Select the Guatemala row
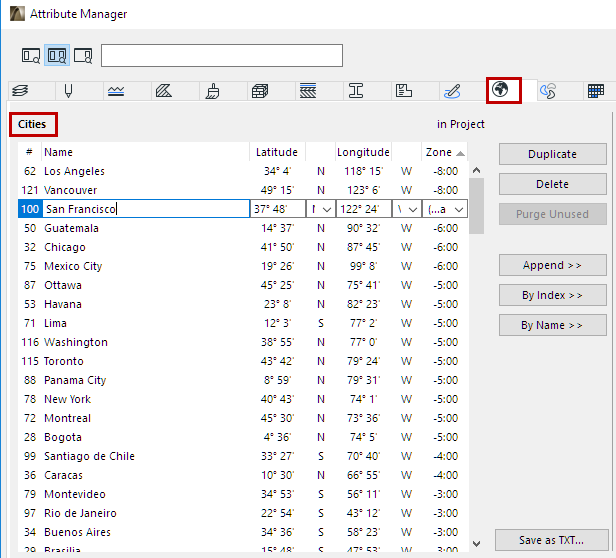The height and width of the screenshot is (558, 616). point(243,228)
